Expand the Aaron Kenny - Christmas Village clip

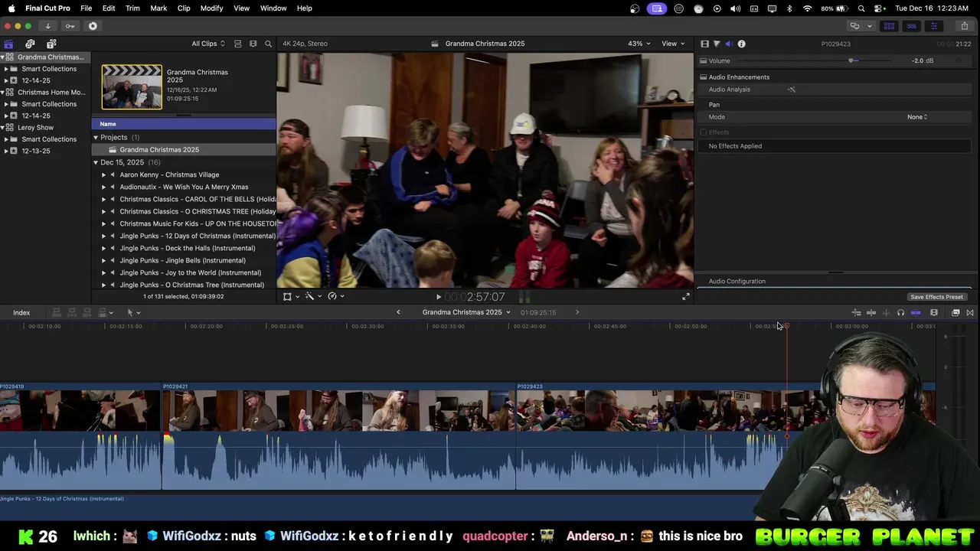point(103,174)
